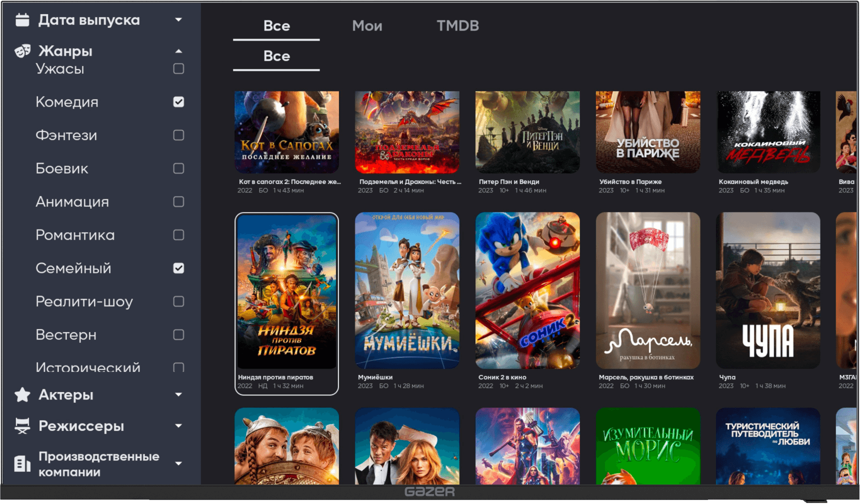Open the Thor superhero movie poster
860x504 pixels.
coord(527,446)
